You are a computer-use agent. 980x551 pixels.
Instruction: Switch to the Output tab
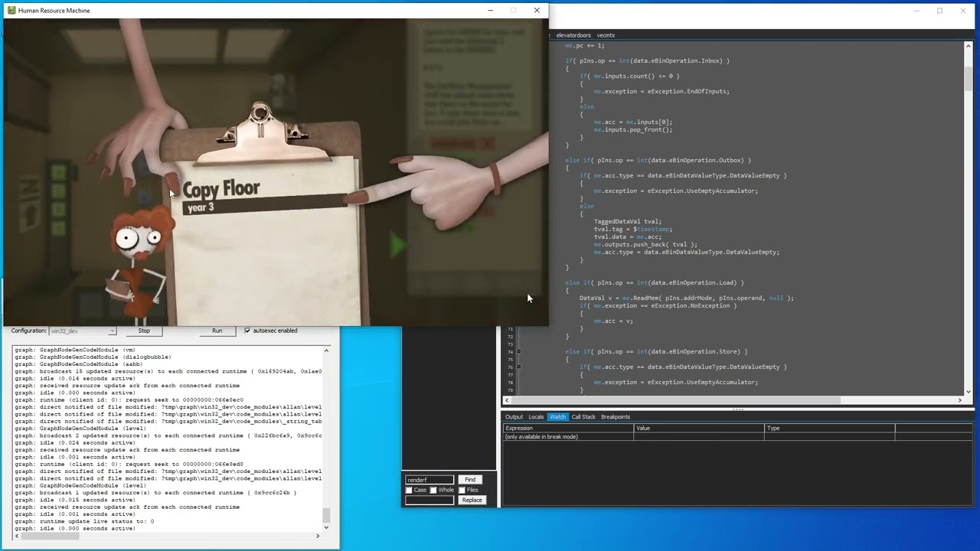point(514,417)
